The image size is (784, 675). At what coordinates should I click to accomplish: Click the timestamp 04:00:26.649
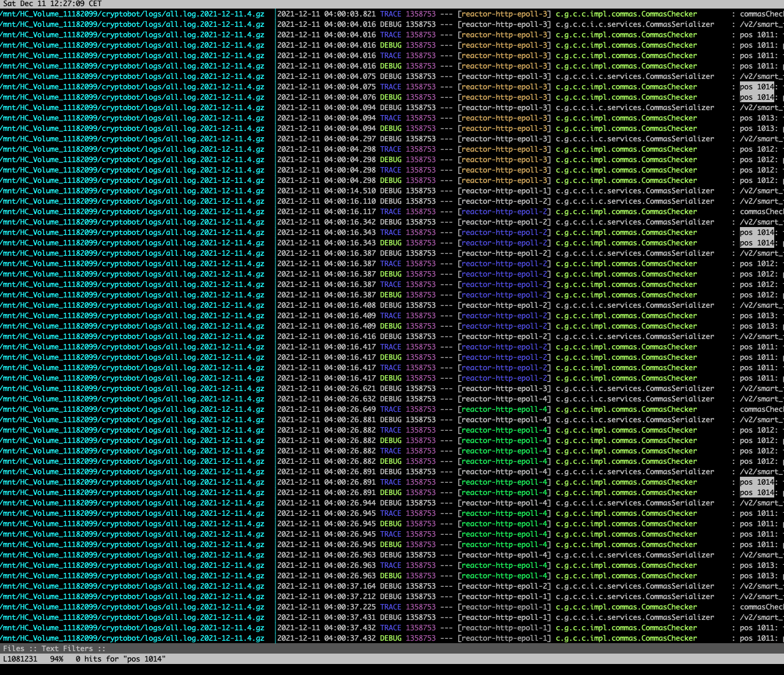point(350,409)
